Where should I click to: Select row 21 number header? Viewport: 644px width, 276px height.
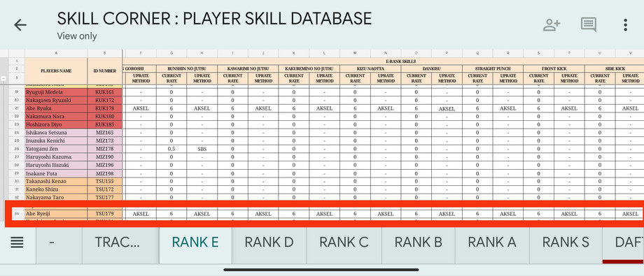[x=17, y=108]
